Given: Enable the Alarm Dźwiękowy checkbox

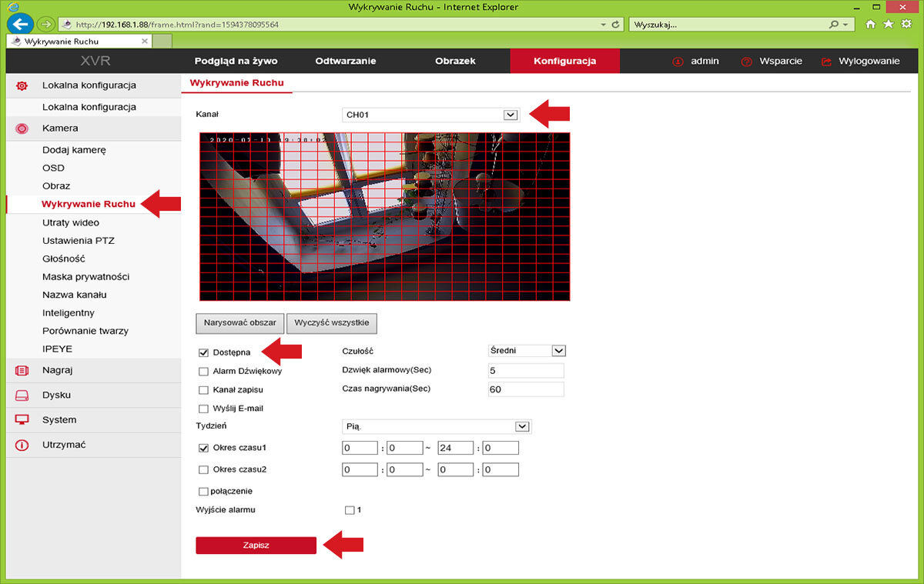Looking at the screenshot, I should pyautogui.click(x=204, y=372).
